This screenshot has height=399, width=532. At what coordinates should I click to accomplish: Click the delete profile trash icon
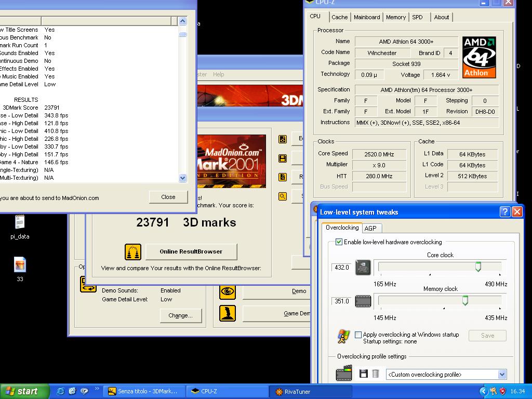[375, 374]
